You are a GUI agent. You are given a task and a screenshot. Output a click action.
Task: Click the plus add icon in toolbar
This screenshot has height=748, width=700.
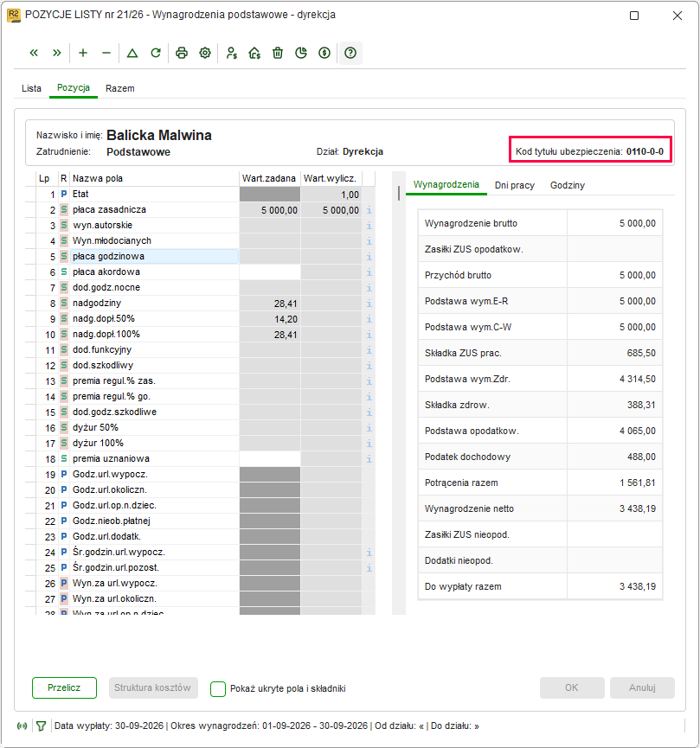[x=83, y=53]
